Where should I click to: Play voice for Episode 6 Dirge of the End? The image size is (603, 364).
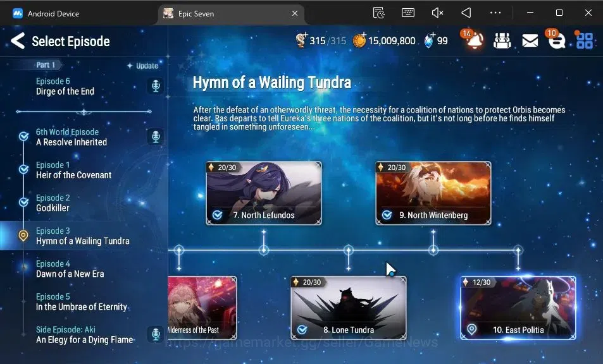coord(156,85)
